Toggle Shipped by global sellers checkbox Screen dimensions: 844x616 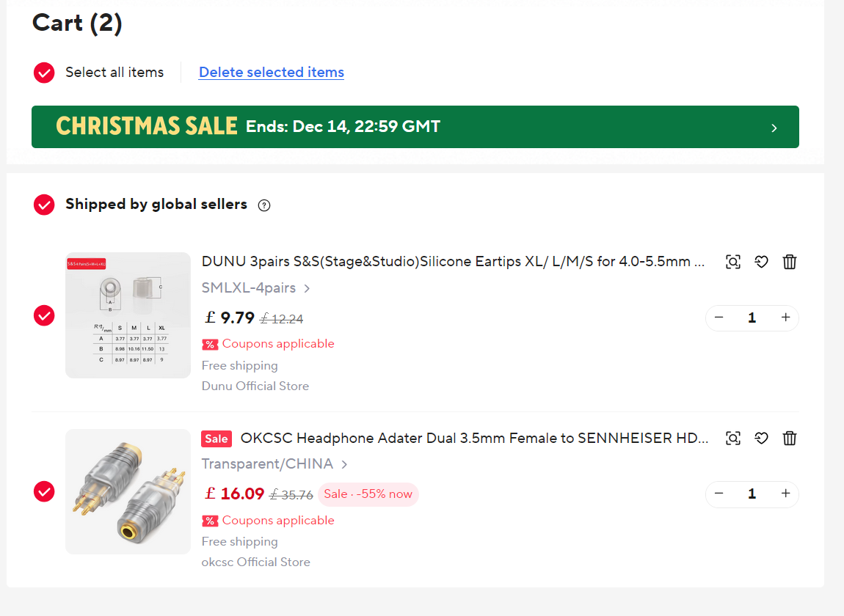44,205
